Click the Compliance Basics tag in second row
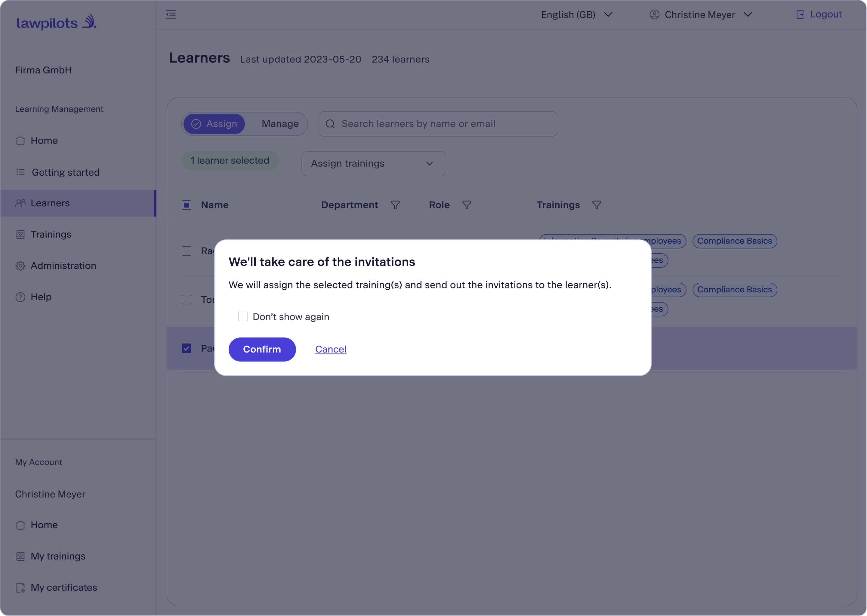Image resolution: width=867 pixels, height=616 pixels. [x=735, y=290]
